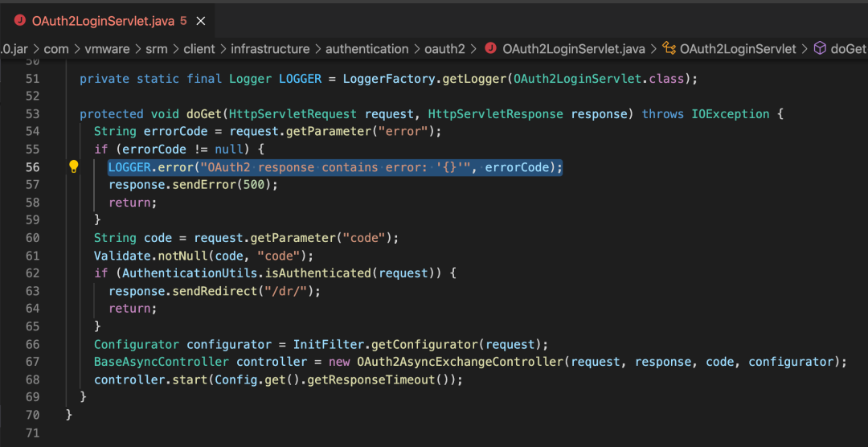Screen dimensions: 868x447
Task: Click line number 67 in the gutter
Action: pos(32,362)
